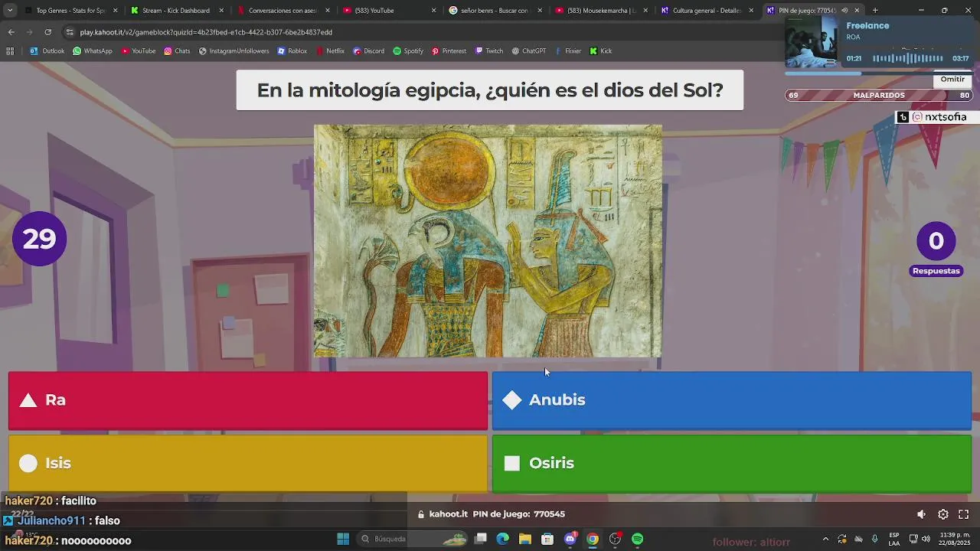Open the Pinterest bookmark
This screenshot has width=980, height=551.
449,51
